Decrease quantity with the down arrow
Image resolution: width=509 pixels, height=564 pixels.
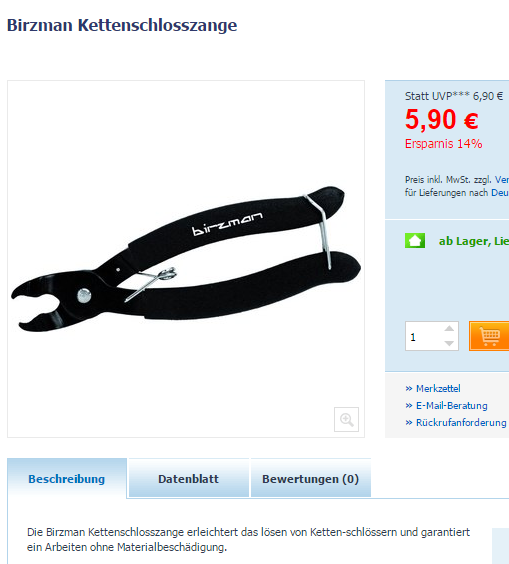[x=449, y=343]
